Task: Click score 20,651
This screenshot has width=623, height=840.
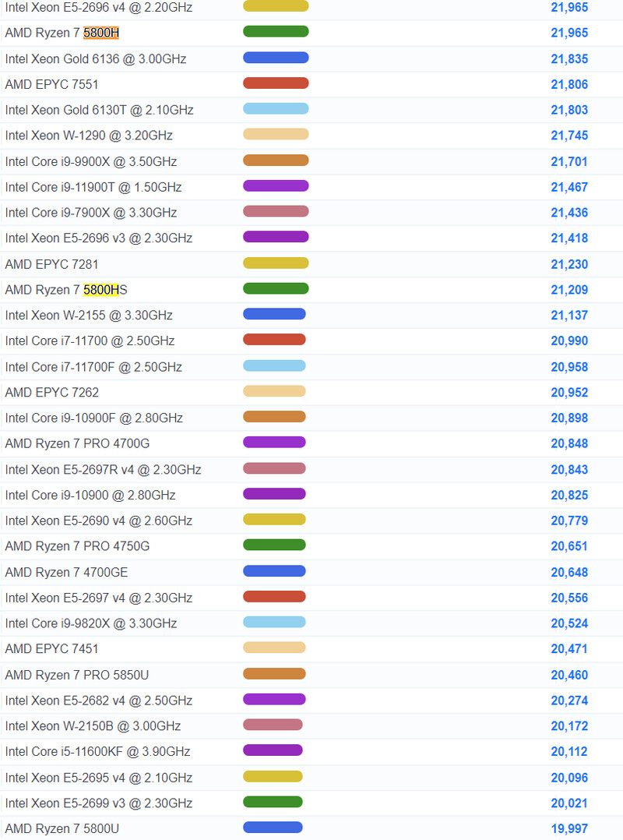Action: tap(569, 546)
